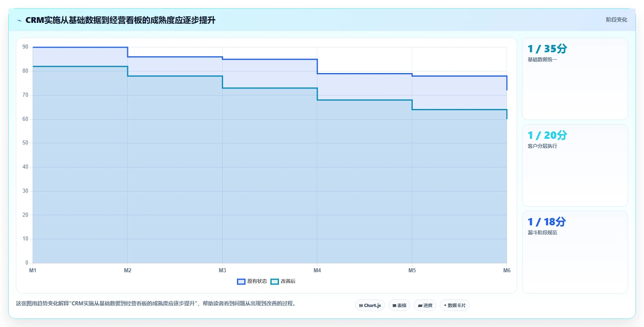This screenshot has height=327, width=644.
Task: Click the M3 x-axis label
Action: pyautogui.click(x=222, y=270)
